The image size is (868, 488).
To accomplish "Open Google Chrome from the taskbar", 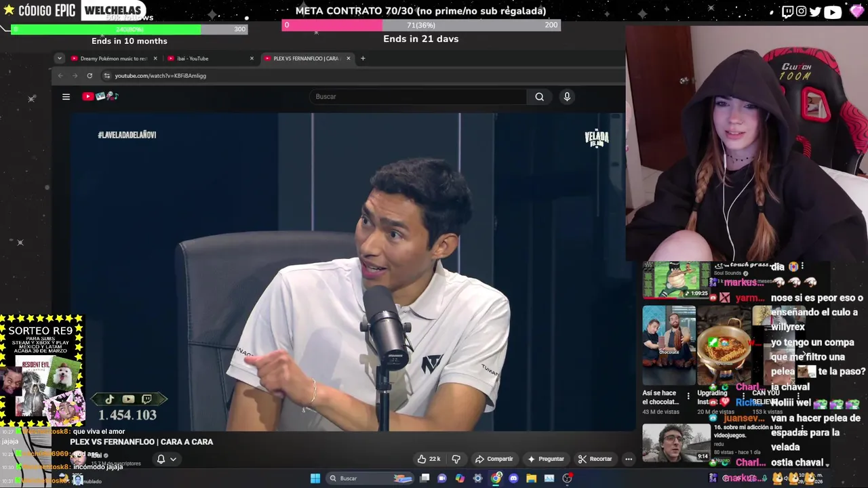I will pos(496,478).
